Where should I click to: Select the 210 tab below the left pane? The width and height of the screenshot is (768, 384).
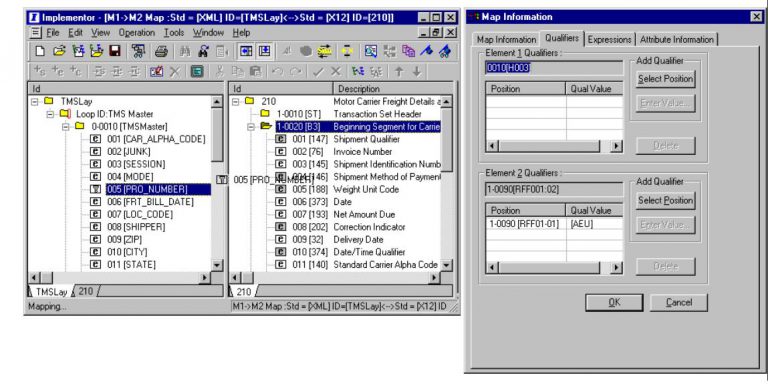85,291
